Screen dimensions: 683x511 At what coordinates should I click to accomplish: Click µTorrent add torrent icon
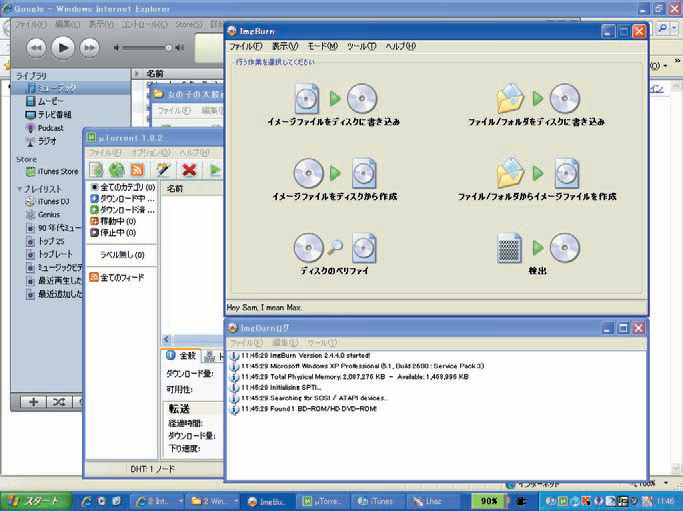click(96, 169)
